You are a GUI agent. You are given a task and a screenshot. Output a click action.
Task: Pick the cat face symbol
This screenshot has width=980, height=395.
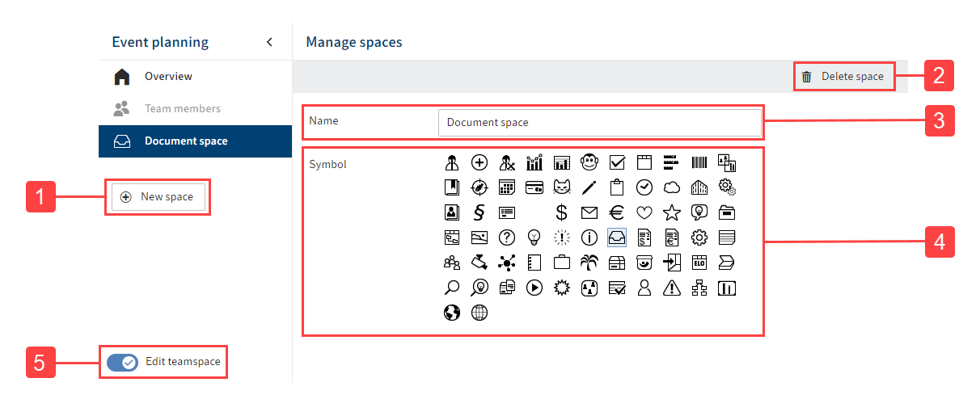[561, 188]
